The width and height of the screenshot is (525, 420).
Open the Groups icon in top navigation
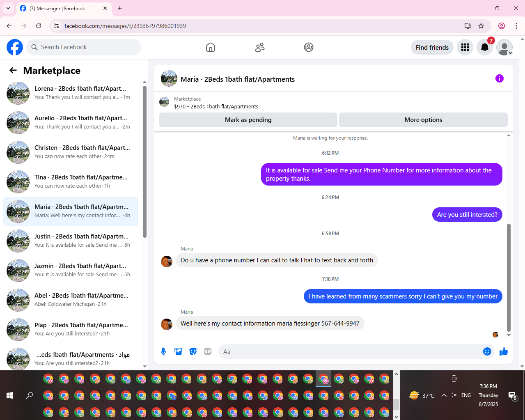pyautogui.click(x=309, y=47)
